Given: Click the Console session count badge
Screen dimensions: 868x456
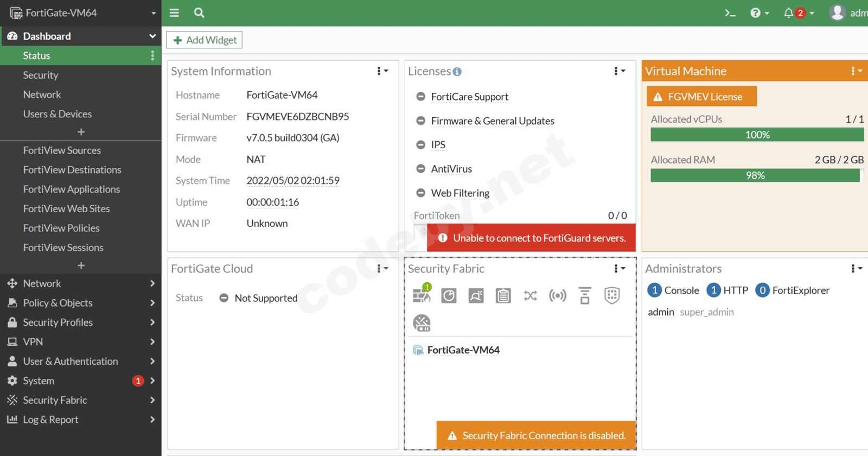Looking at the screenshot, I should pos(654,290).
